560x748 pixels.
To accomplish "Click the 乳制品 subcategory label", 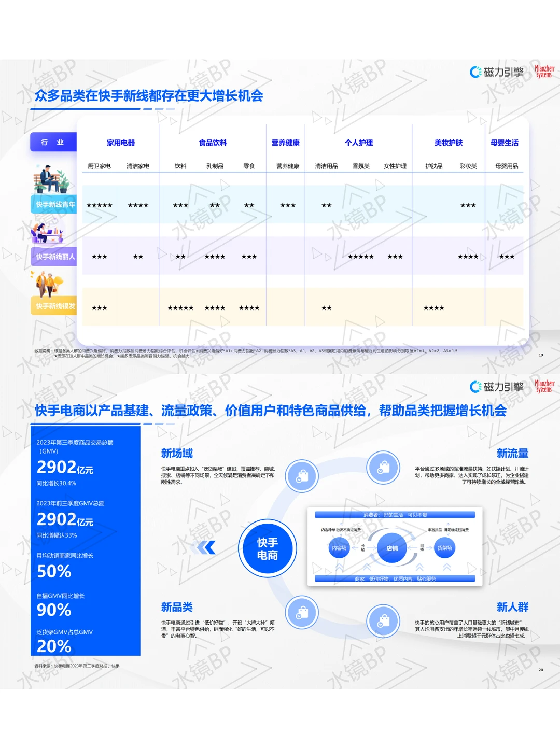I will pyautogui.click(x=215, y=166).
